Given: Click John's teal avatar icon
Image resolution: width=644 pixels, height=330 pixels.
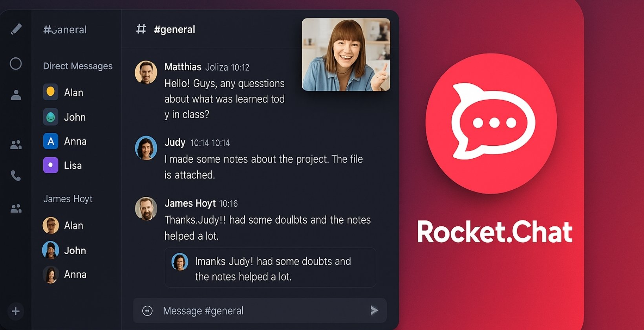Looking at the screenshot, I should [x=51, y=117].
